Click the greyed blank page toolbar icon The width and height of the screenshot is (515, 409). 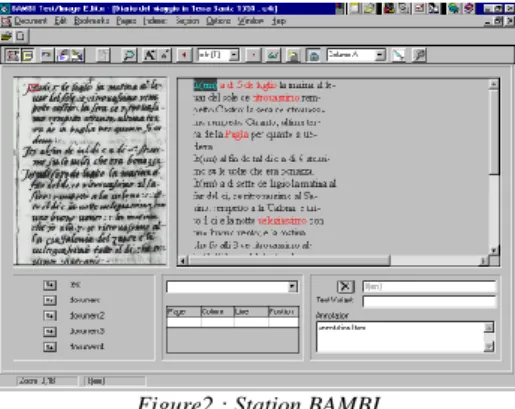click(103, 55)
